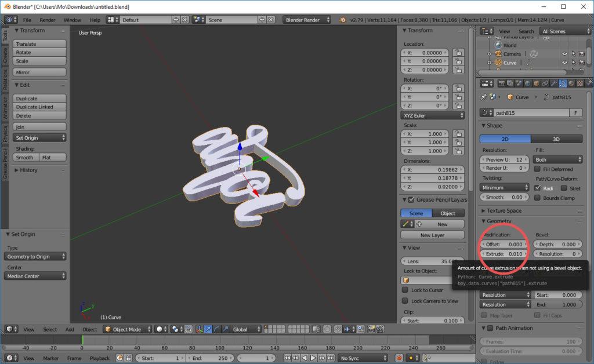Open the Scene properties tab icon
594x364 pixels.
(519, 83)
